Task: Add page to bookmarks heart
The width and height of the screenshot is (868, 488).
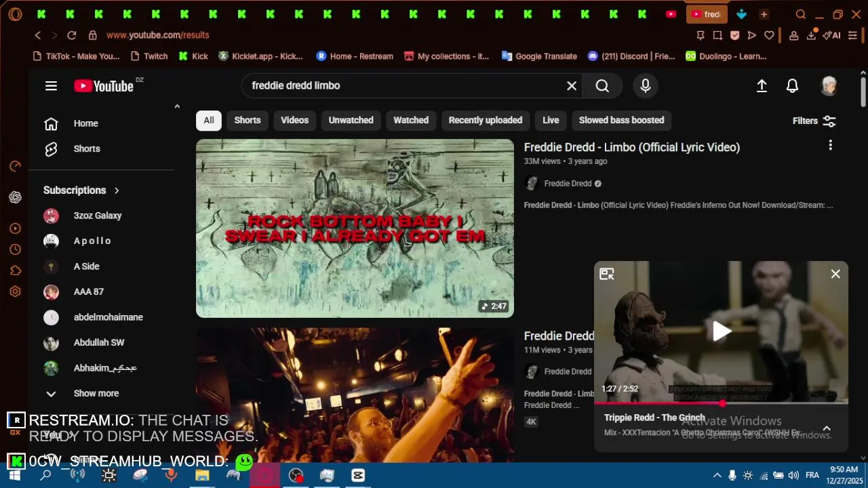Action: (x=769, y=35)
